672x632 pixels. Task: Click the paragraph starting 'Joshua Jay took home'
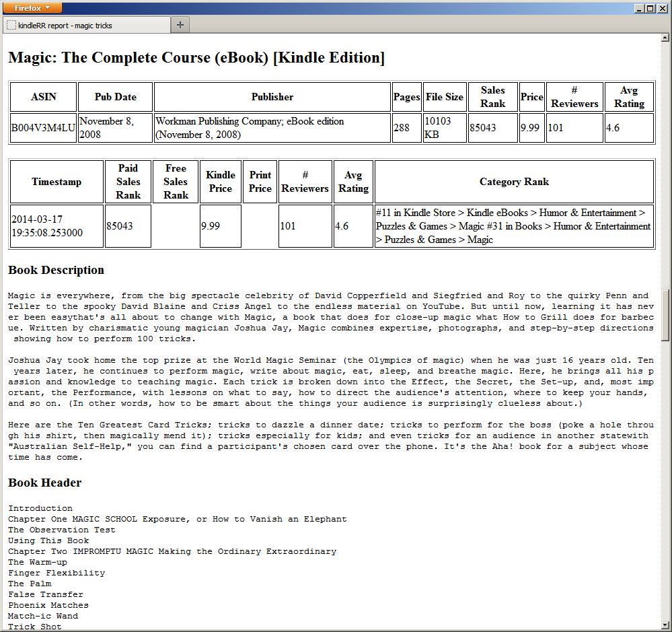(x=331, y=382)
